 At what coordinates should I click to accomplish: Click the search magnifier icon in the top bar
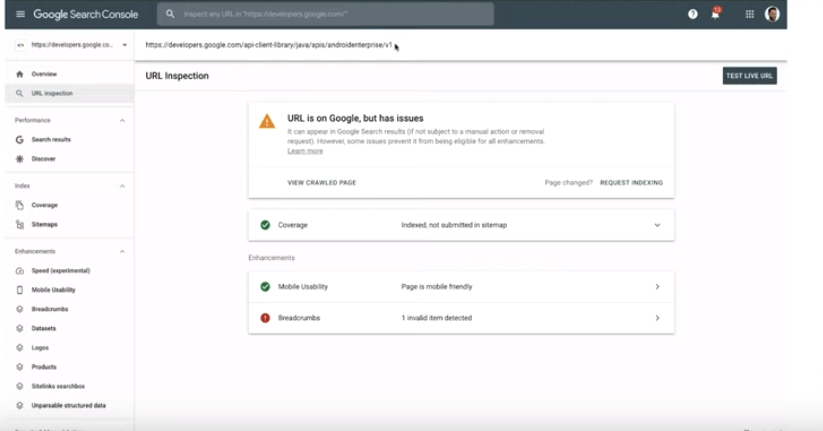click(x=170, y=14)
